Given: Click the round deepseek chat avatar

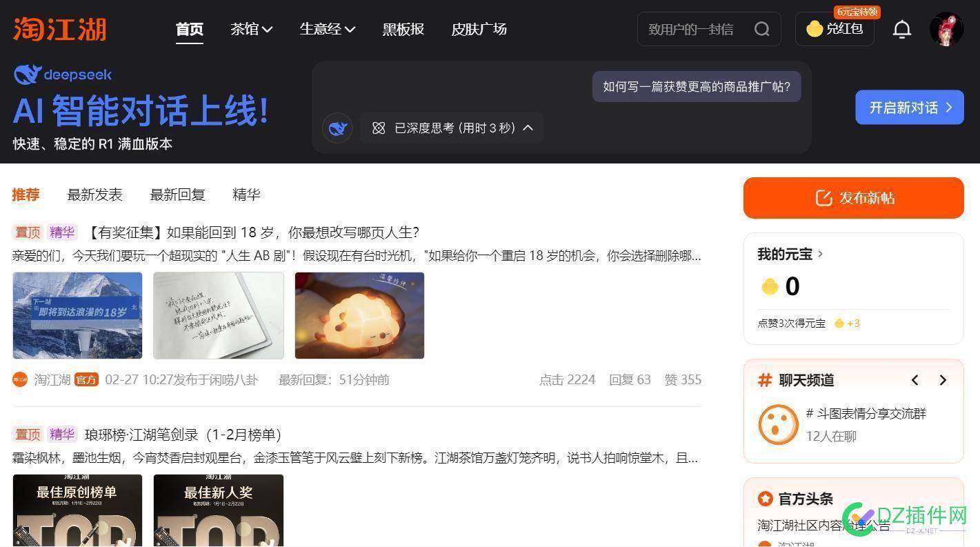Looking at the screenshot, I should click(x=338, y=128).
